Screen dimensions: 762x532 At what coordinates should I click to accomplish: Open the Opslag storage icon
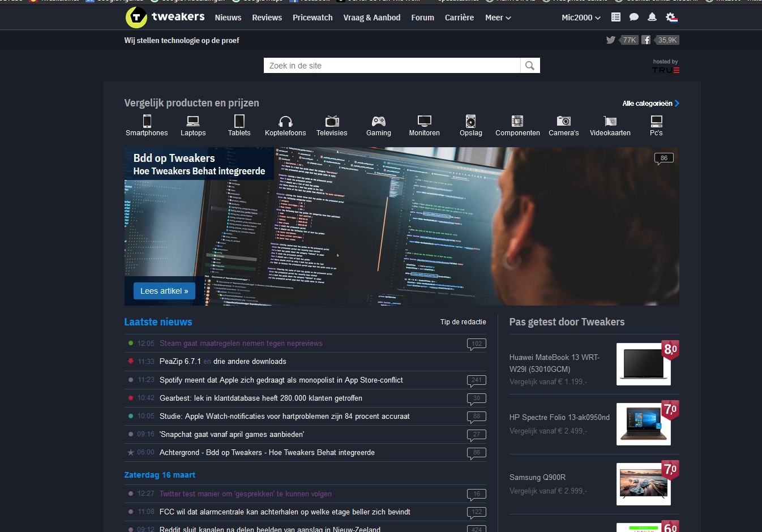[x=471, y=121]
